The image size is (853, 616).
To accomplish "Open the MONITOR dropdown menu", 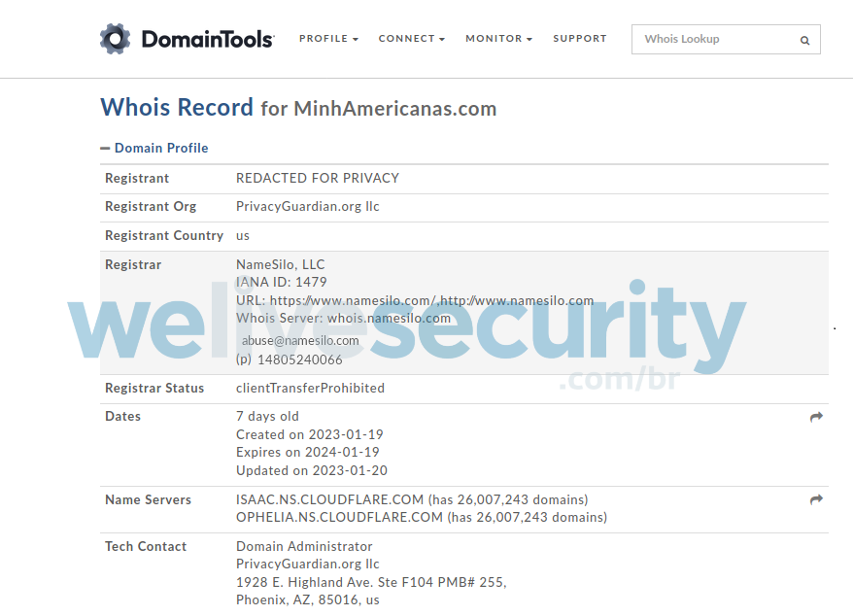I will (x=498, y=39).
